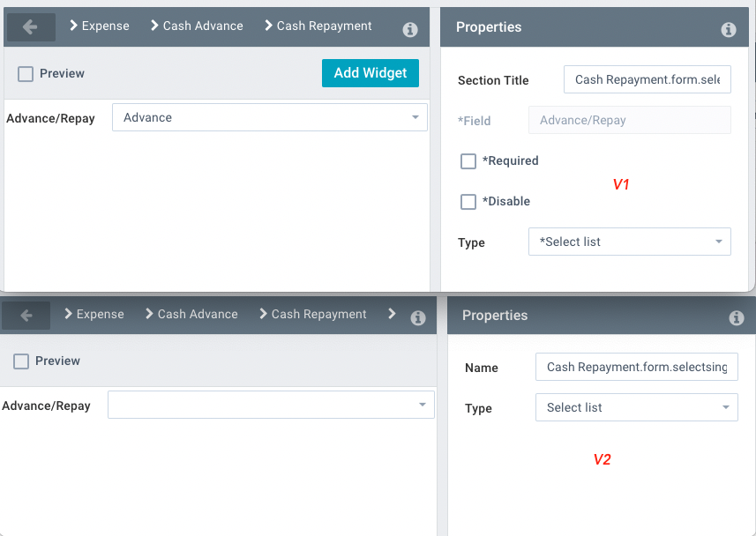756x536 pixels.
Task: Check the *Disable checkbox
Action: (x=468, y=202)
